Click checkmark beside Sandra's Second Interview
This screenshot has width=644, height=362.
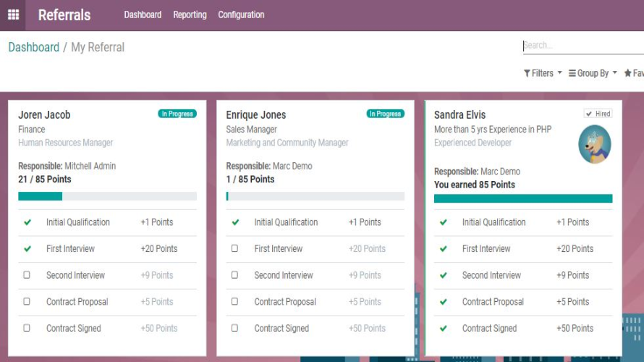tap(443, 275)
